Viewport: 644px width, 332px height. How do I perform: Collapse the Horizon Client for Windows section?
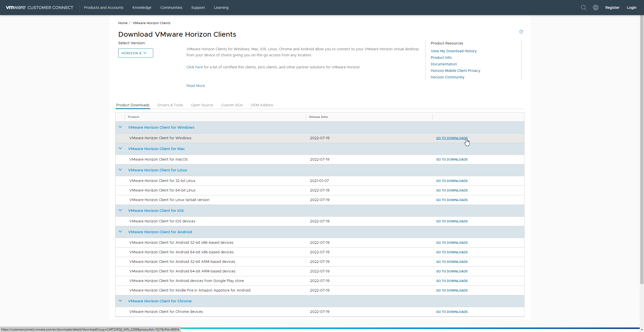(x=120, y=127)
